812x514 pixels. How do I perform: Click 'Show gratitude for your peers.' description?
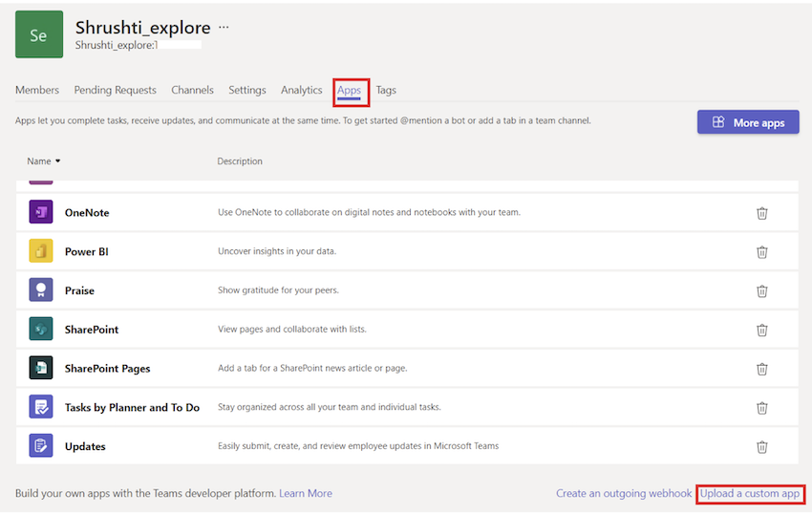(x=278, y=290)
